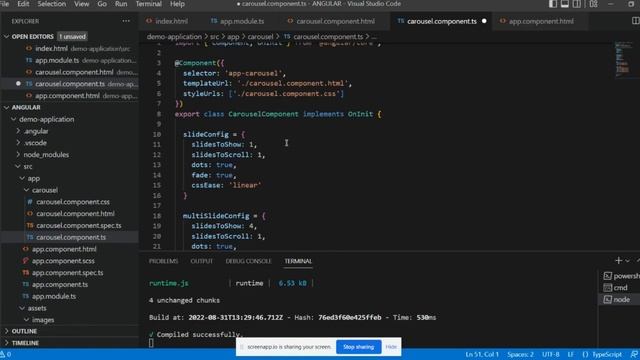Screen dimensions: 640x360
Task: Collapse the src folder
Action: (x=28, y=167)
